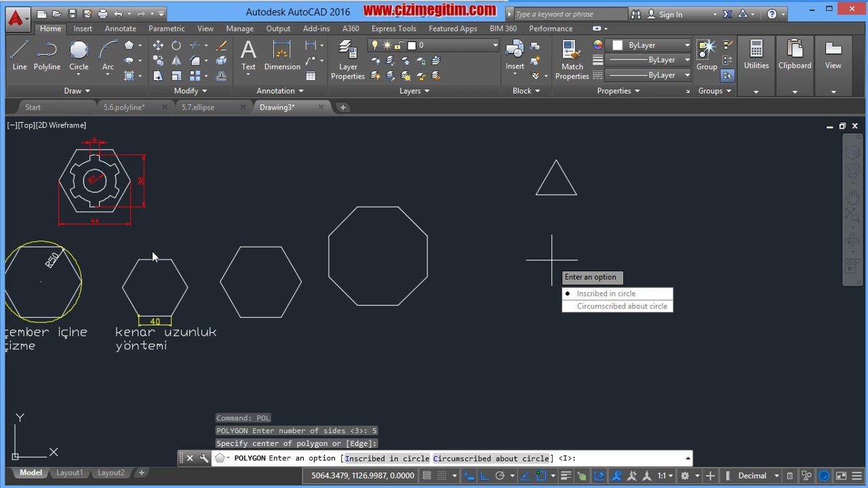Select the Polyline tool
This screenshot has height=488, width=868.
click(47, 55)
